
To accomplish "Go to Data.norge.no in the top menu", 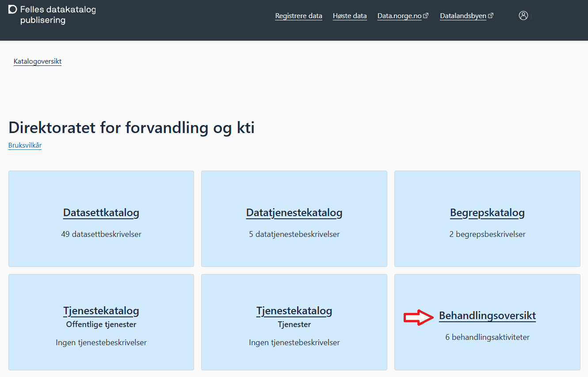I will tap(400, 16).
